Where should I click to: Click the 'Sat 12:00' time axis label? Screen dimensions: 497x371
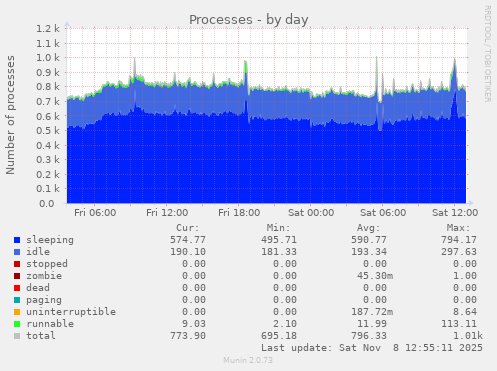tap(455, 213)
